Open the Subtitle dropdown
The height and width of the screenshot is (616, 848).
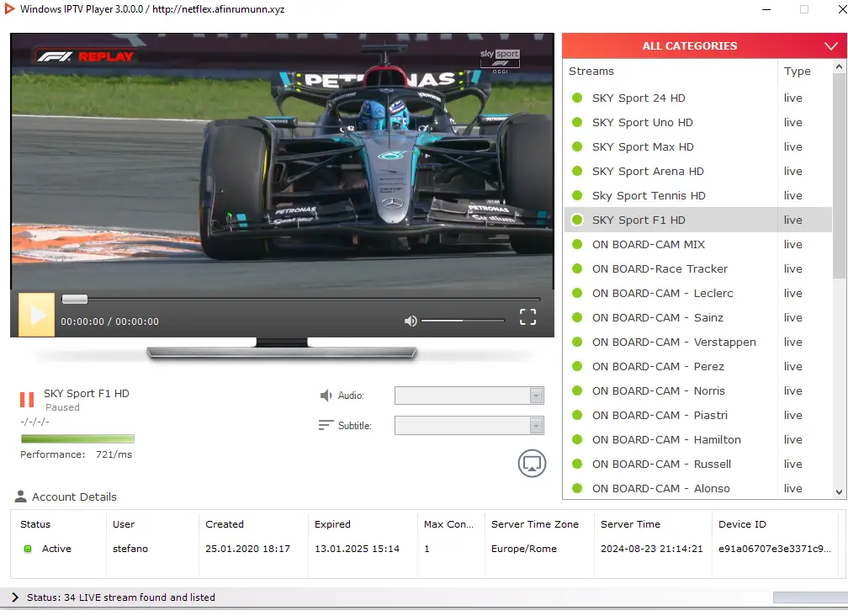tap(469, 426)
